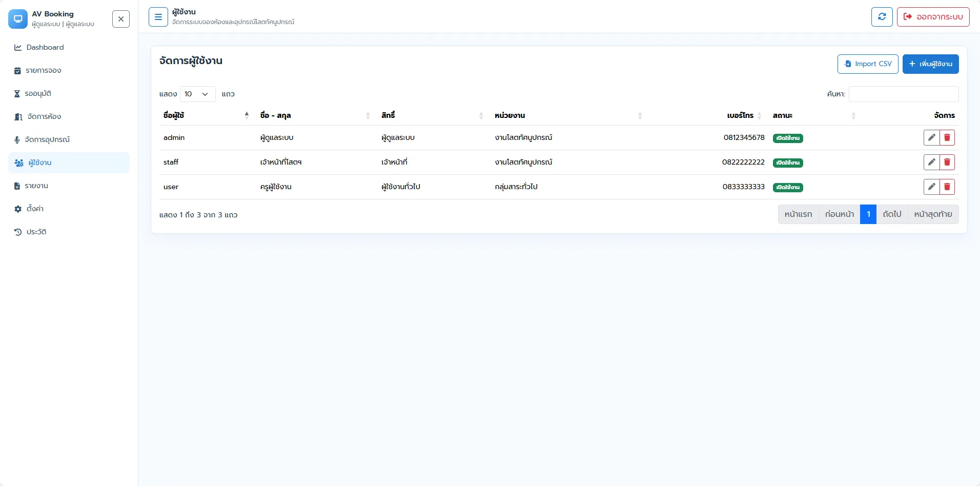
Task: Sort by หน่วยงาน column header
Action: click(569, 115)
